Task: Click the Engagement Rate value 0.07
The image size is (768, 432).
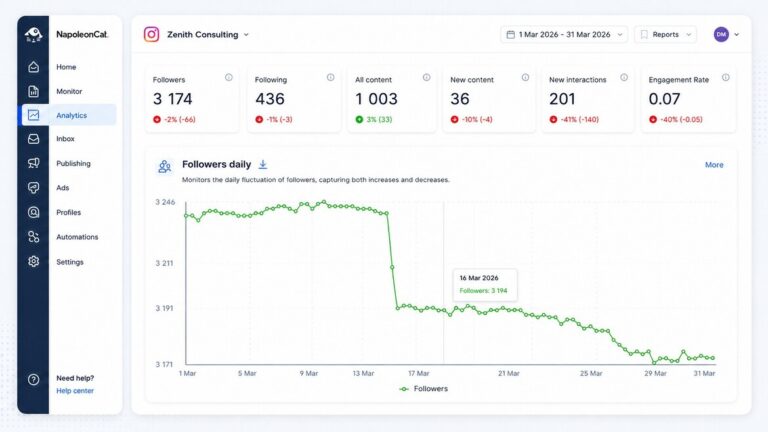Action: (664, 99)
